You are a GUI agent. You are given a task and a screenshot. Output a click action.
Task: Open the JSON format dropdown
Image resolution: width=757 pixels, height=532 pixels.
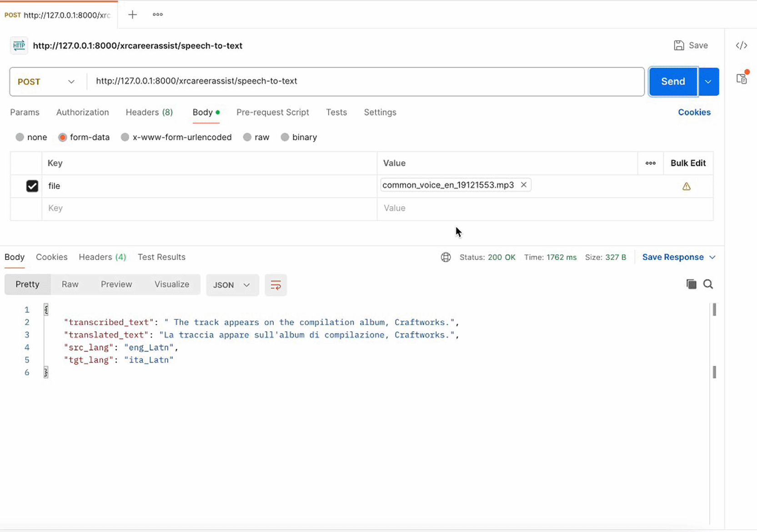click(x=232, y=285)
